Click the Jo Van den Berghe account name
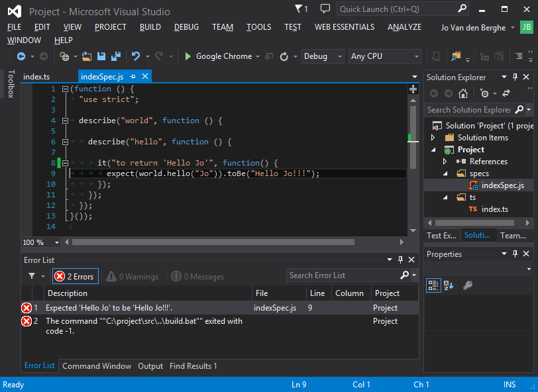 click(473, 28)
